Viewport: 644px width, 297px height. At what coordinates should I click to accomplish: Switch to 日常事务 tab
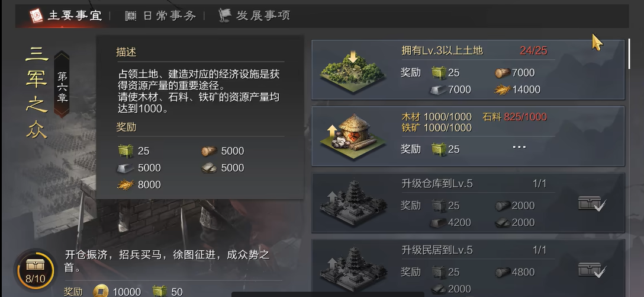(x=160, y=15)
